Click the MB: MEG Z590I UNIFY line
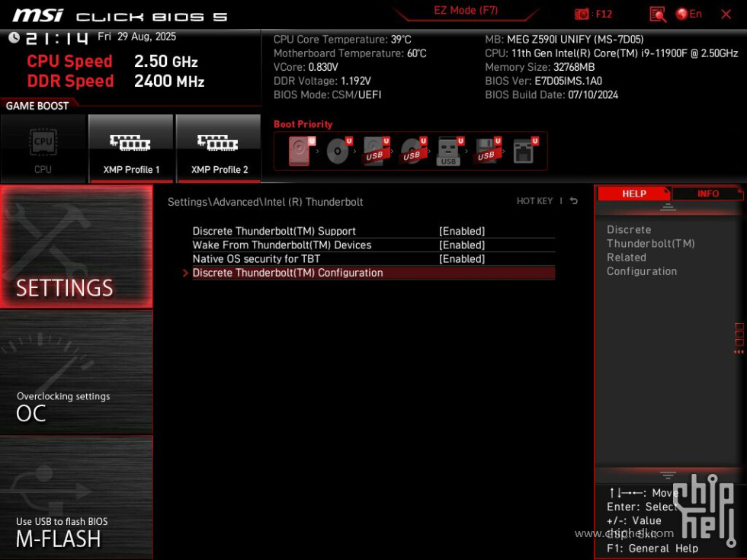Viewport: 747px width, 560px height. [x=564, y=40]
